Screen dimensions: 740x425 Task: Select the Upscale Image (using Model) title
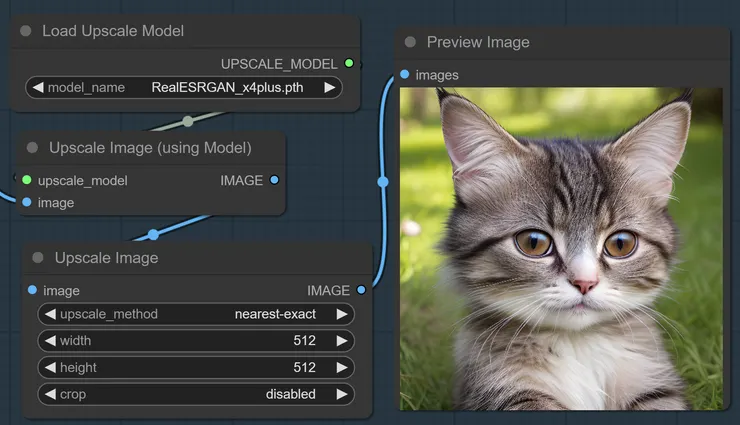click(150, 148)
